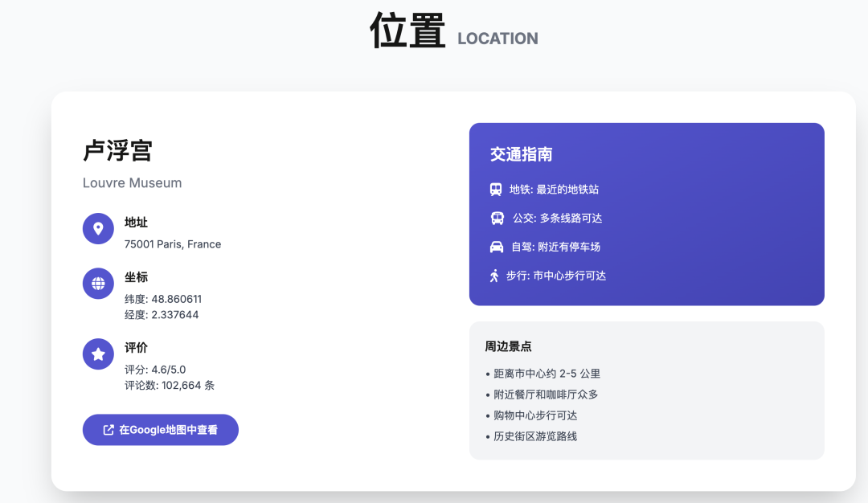Image resolution: width=868 pixels, height=503 pixels.
Task: Open 在Google地图中查看 button
Action: coord(161,430)
